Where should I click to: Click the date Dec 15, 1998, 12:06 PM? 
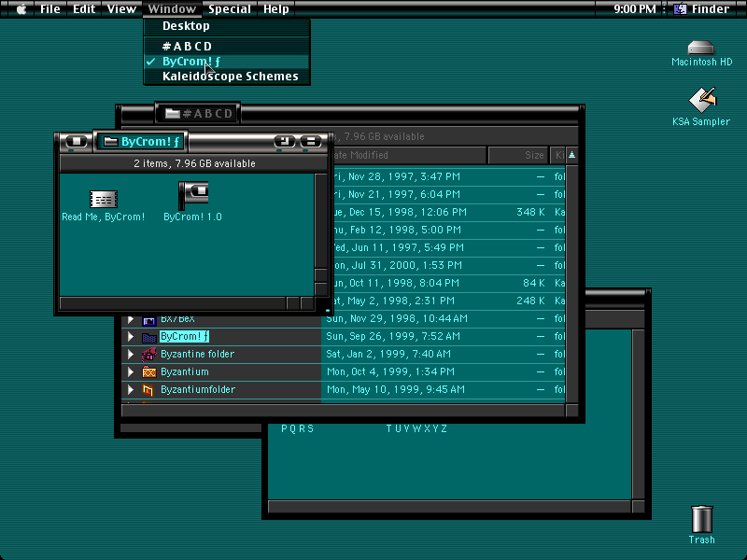(x=399, y=212)
